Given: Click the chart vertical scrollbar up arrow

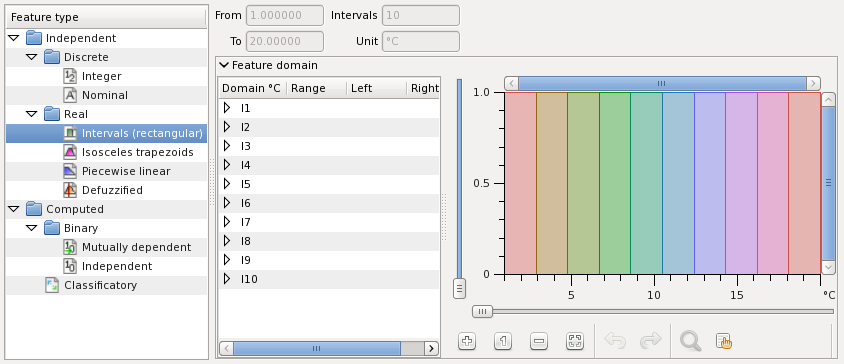Looking at the screenshot, I should (828, 99).
